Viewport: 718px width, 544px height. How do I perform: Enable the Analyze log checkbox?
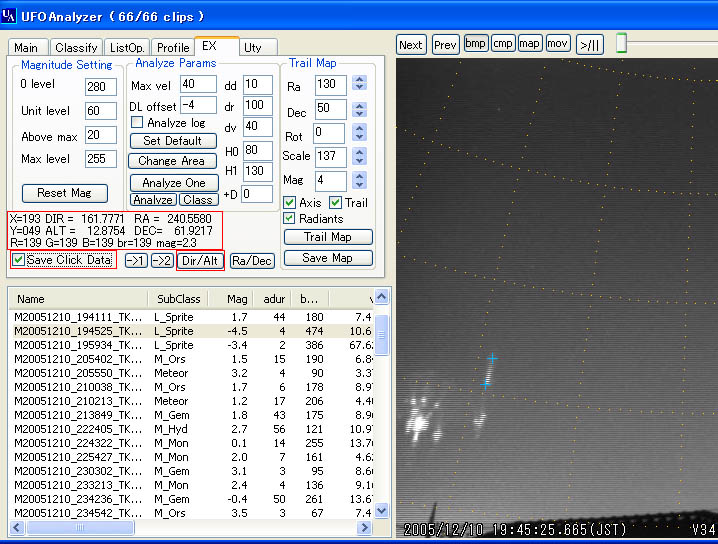click(x=138, y=123)
